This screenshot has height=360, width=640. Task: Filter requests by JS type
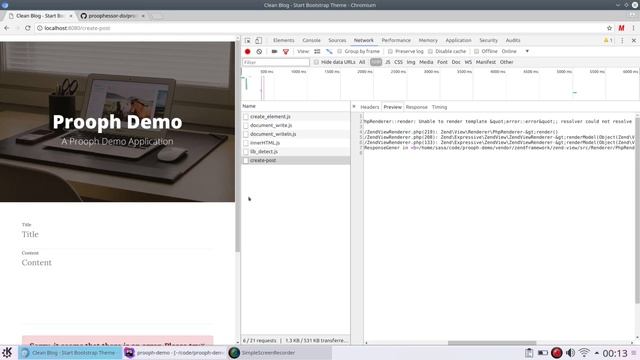(x=388, y=62)
